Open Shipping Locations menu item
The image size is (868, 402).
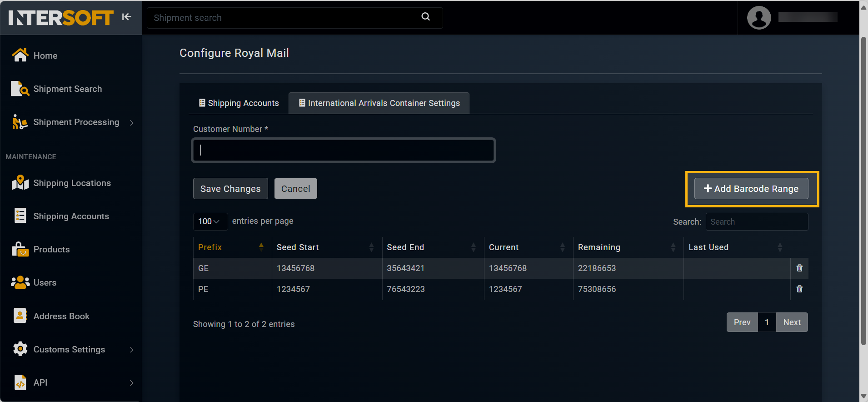[x=72, y=183]
